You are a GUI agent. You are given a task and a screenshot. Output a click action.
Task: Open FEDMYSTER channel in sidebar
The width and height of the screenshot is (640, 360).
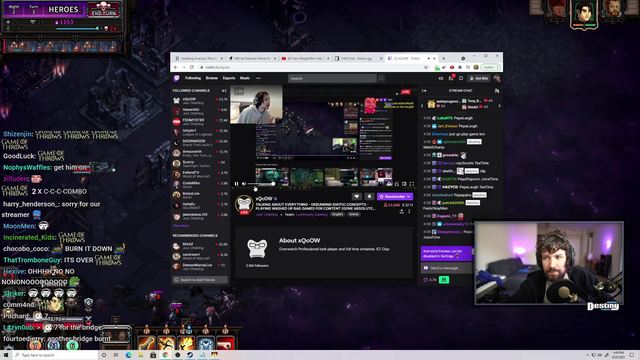(200, 122)
